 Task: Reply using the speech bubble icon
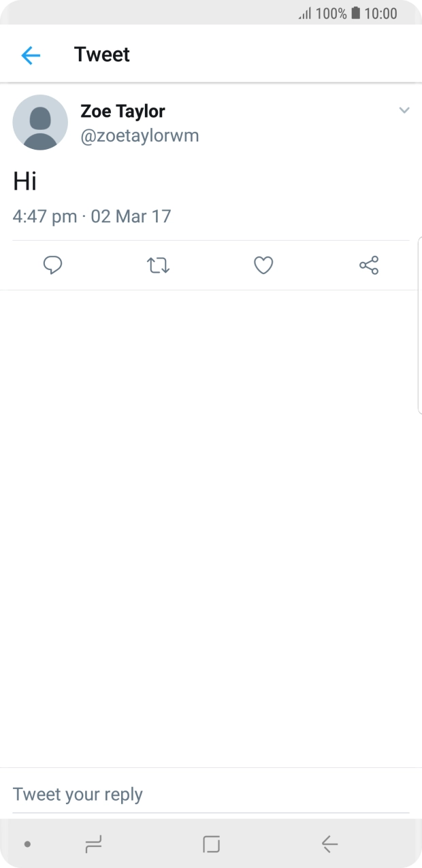click(x=52, y=265)
